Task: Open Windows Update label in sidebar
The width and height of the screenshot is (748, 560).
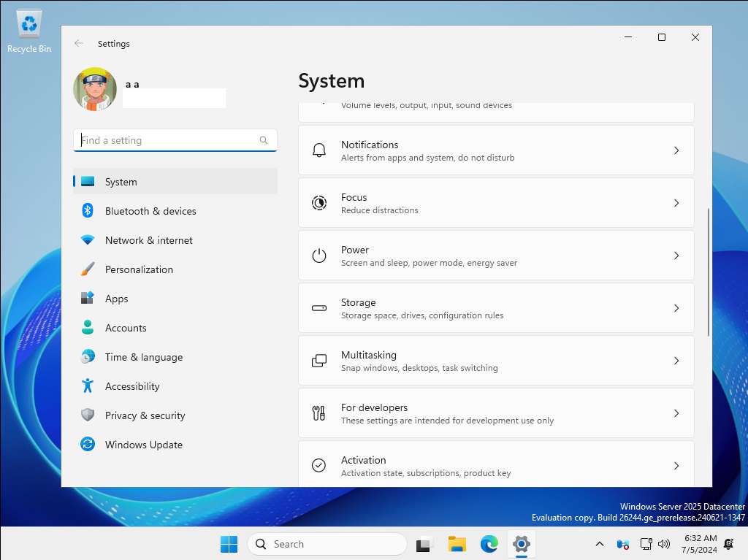Action: 144,445
